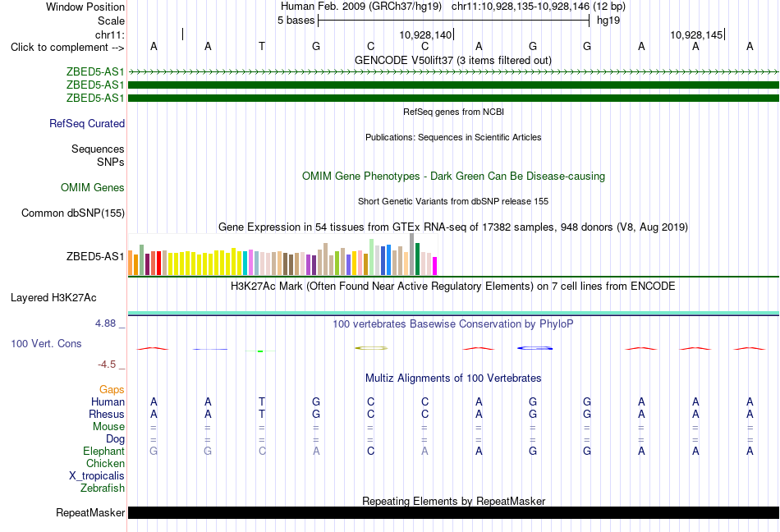Click the T base in the top sequence row

pos(262,46)
